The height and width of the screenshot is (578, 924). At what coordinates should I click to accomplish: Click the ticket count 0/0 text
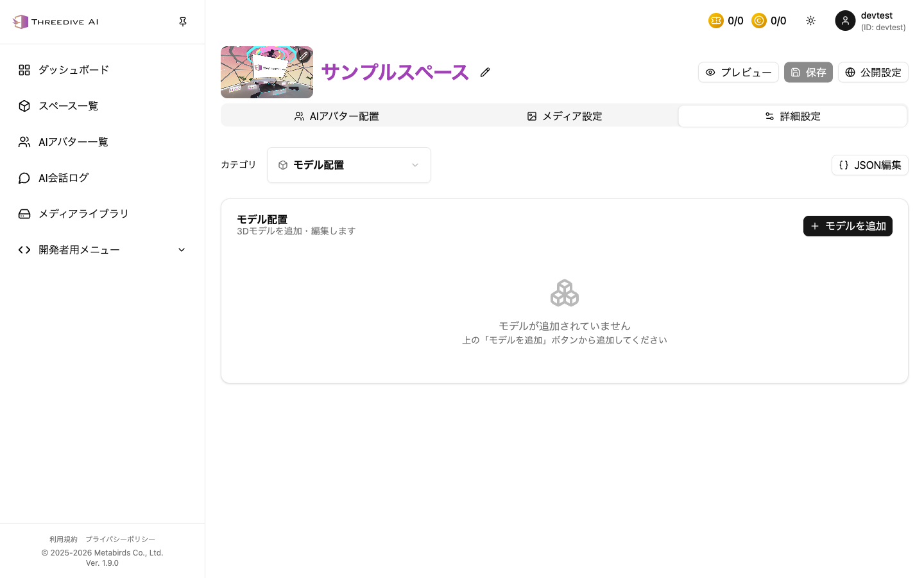coord(735,21)
